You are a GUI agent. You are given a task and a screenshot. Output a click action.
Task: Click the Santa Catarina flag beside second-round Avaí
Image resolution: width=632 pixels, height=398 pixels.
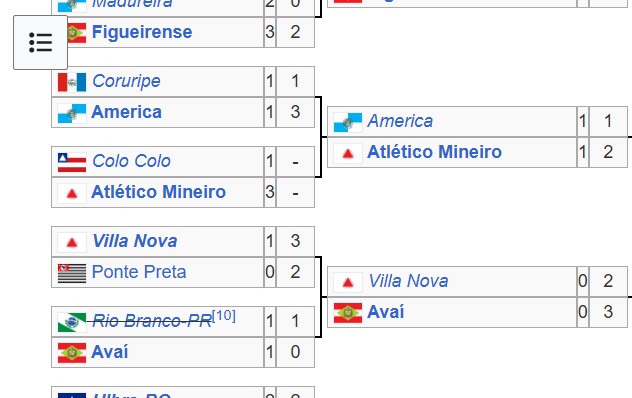tap(348, 313)
